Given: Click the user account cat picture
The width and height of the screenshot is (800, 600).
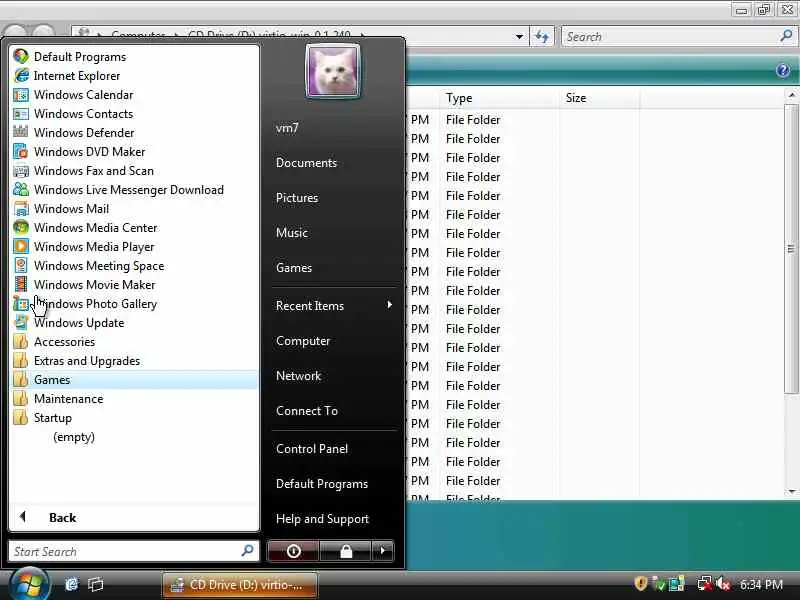Looking at the screenshot, I should click(333, 71).
